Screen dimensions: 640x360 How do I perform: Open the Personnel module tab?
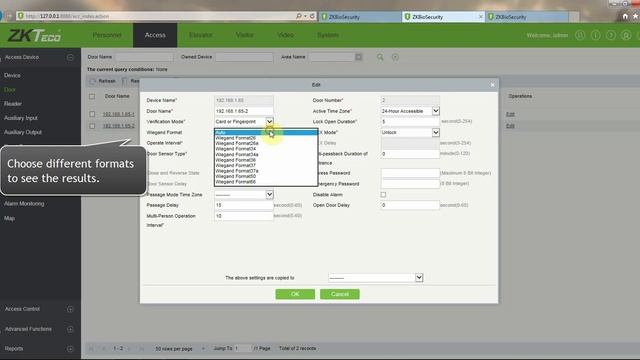coord(107,35)
